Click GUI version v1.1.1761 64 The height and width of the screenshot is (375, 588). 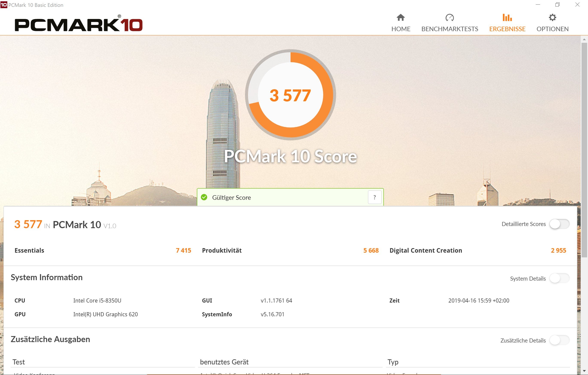coord(276,300)
